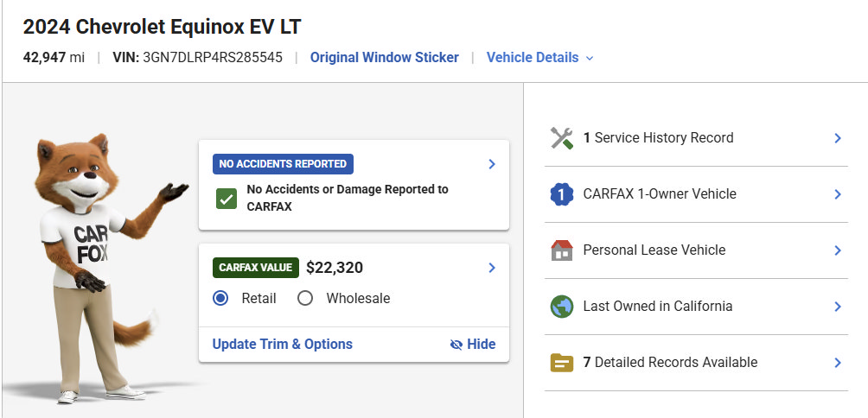Viewport: 868px width, 418px height.
Task: Click Update Trim & Options link
Action: click(283, 345)
